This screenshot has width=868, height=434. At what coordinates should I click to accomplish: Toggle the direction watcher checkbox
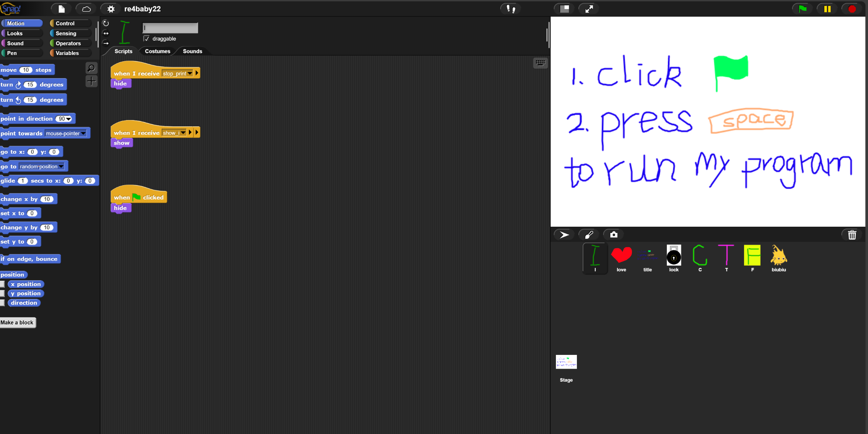click(2, 303)
